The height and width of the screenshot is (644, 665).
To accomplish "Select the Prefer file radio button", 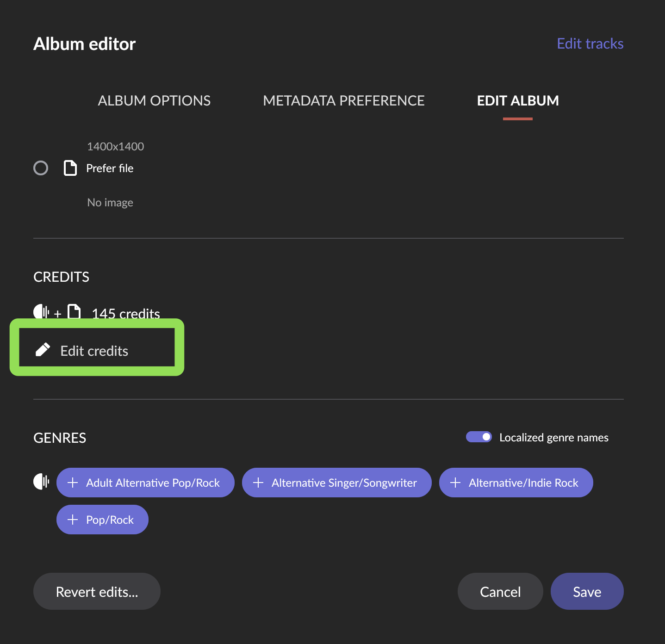I will coord(41,168).
